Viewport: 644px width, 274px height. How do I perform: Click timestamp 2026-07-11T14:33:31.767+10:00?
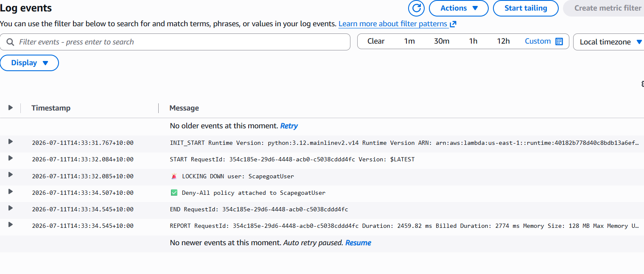point(83,143)
